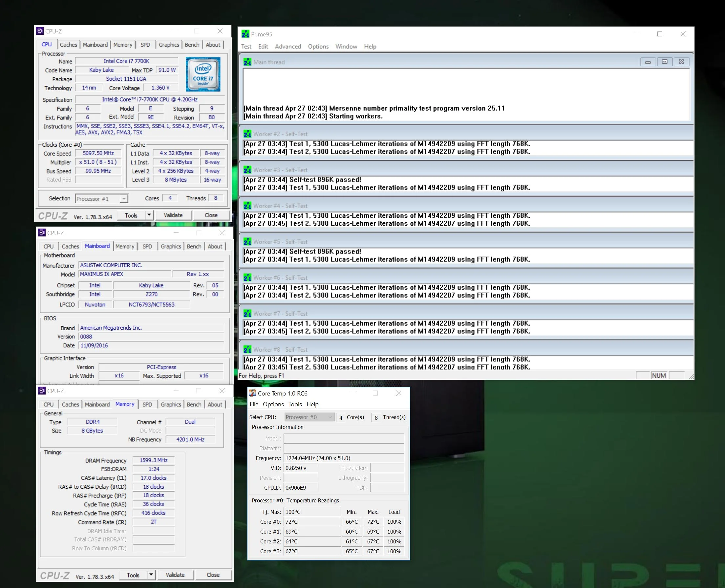Open Prime95 Options menu
This screenshot has height=588, width=725.
pyautogui.click(x=318, y=46)
